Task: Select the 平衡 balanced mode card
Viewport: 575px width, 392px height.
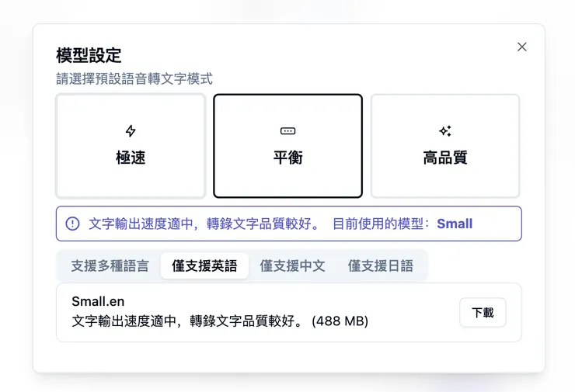Action: [287, 146]
